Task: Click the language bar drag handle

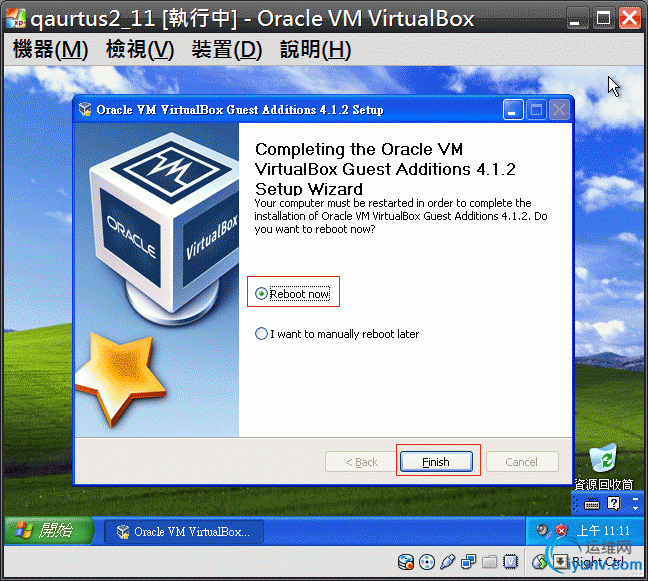Action: pyautogui.click(x=576, y=504)
